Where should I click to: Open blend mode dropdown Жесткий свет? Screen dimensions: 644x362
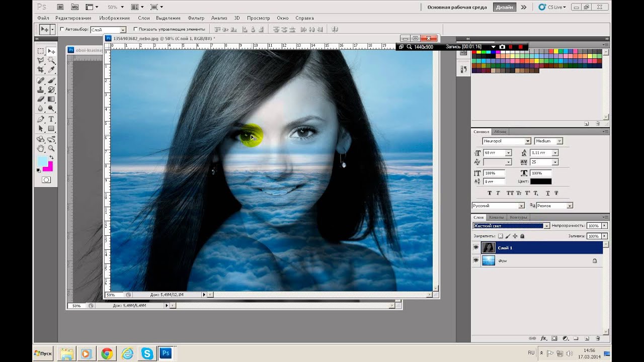pyautogui.click(x=511, y=226)
